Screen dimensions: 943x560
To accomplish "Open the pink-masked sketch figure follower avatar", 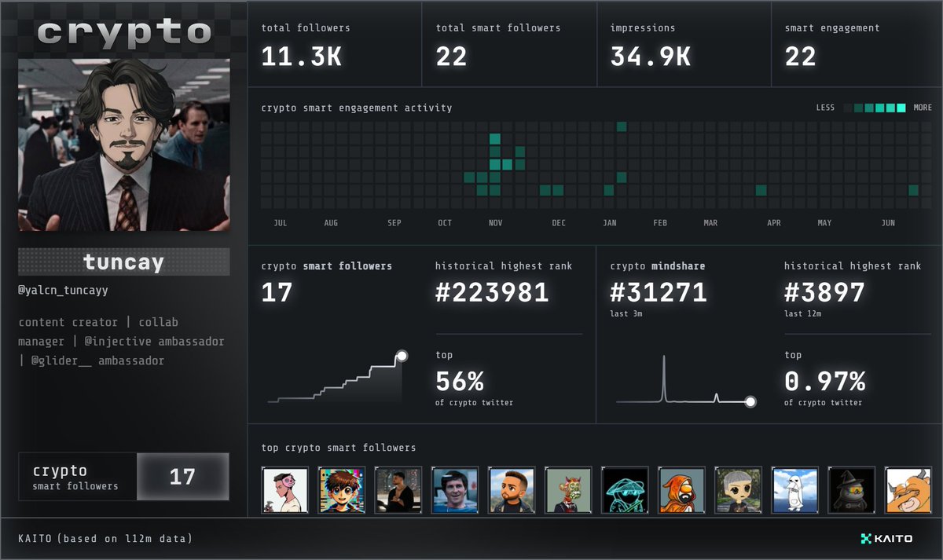I will tap(284, 490).
